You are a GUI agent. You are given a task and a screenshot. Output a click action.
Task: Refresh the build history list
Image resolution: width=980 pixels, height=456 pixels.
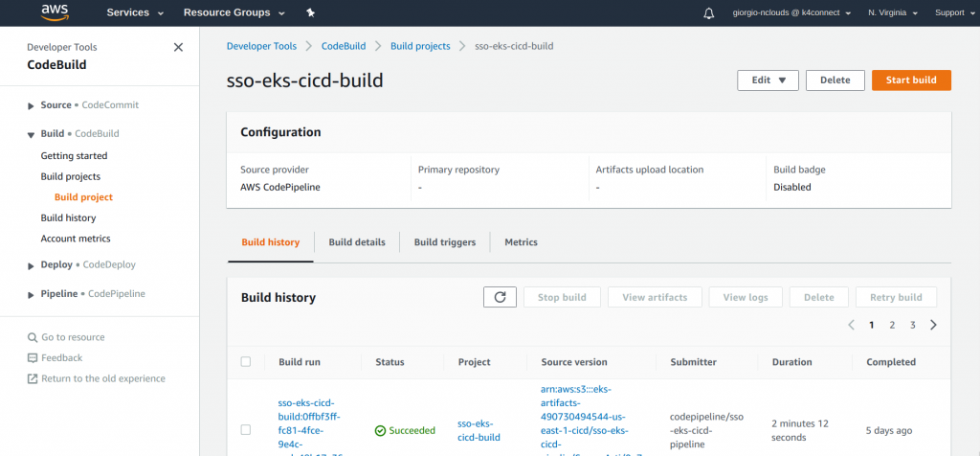500,297
